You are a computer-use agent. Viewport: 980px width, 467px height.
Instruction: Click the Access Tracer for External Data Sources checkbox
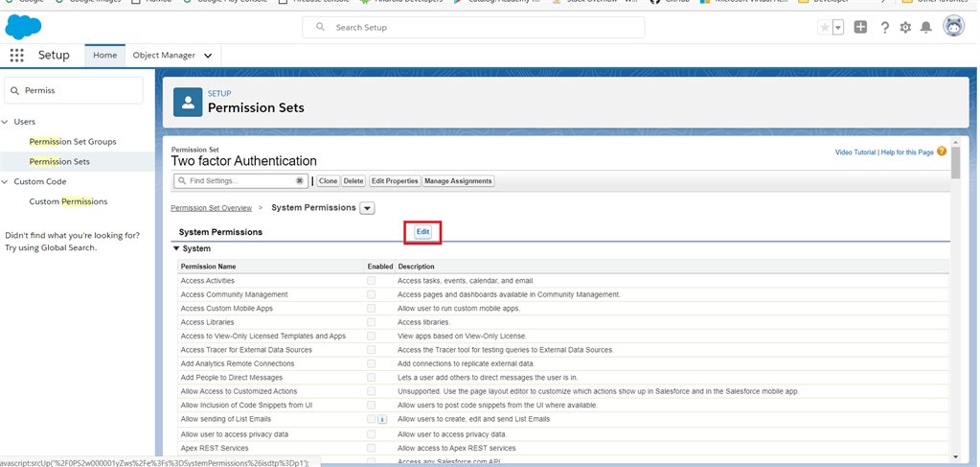pos(372,349)
